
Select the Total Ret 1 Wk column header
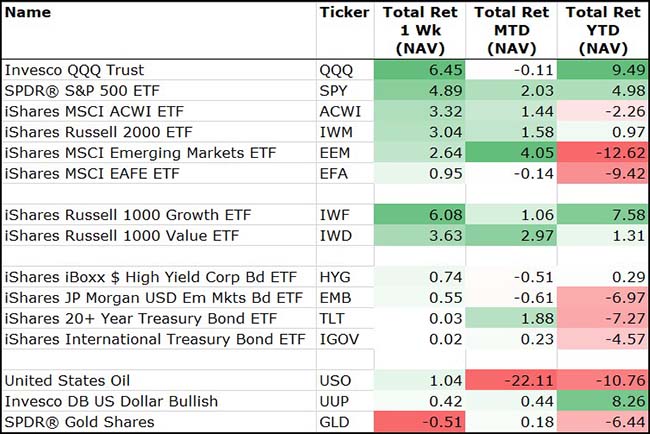pyautogui.click(x=418, y=30)
